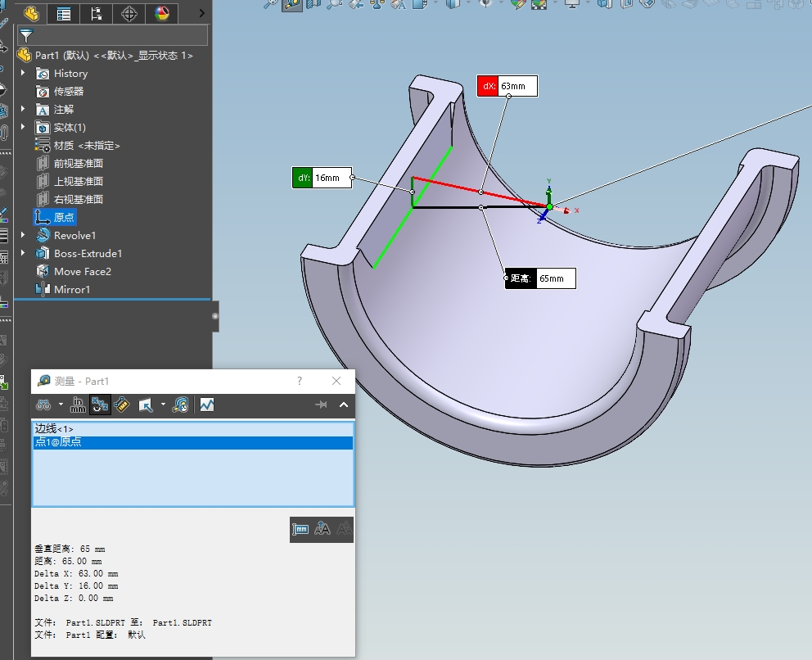Expand the History folder
The width and height of the screenshot is (812, 660).
(x=23, y=73)
